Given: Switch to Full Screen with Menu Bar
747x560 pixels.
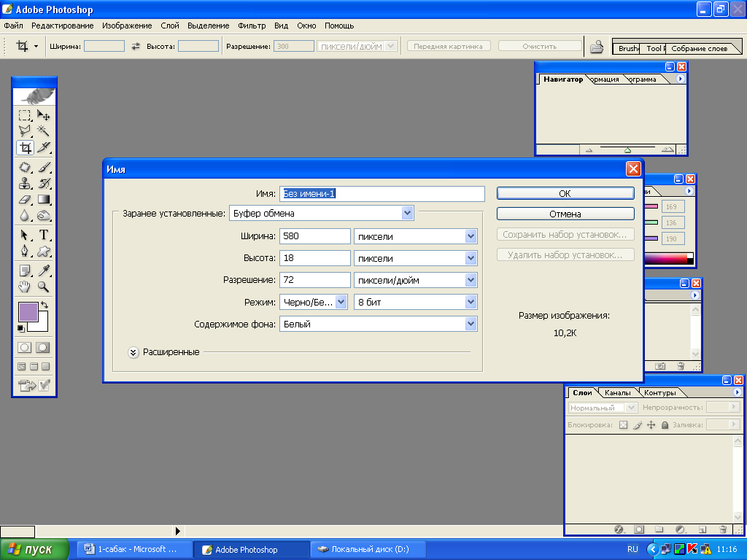Looking at the screenshot, I should coord(34,367).
